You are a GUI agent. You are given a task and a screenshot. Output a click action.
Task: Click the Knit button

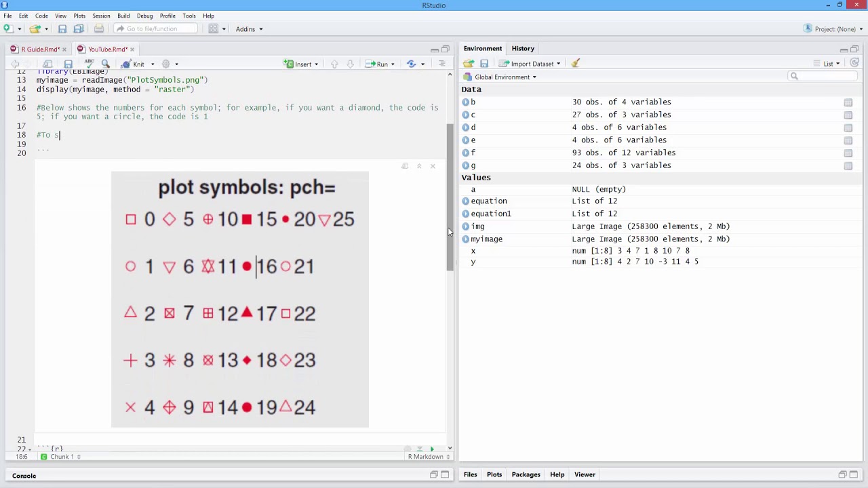133,64
